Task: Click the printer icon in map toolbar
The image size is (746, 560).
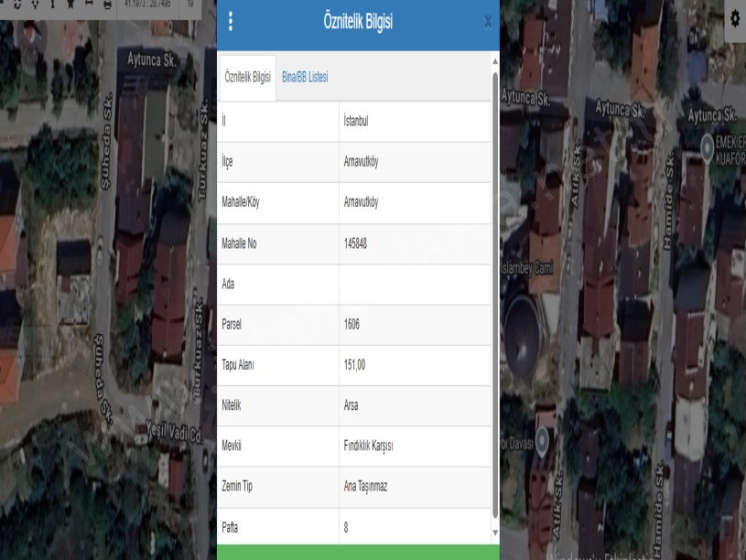Action: (x=107, y=5)
